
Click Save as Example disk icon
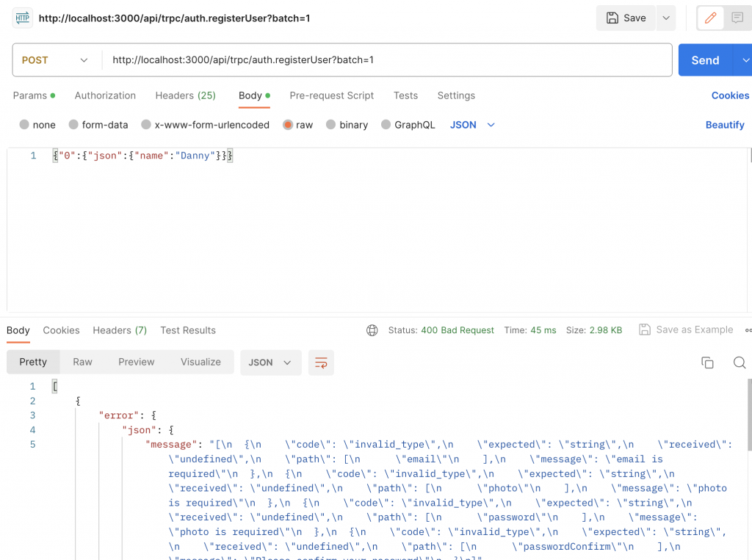[x=645, y=330]
